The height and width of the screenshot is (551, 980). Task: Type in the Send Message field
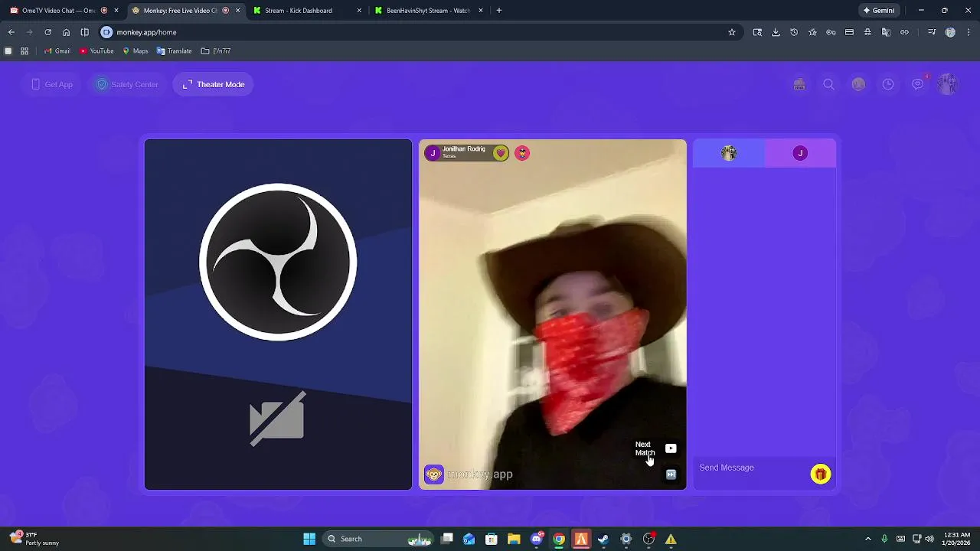coord(752,468)
